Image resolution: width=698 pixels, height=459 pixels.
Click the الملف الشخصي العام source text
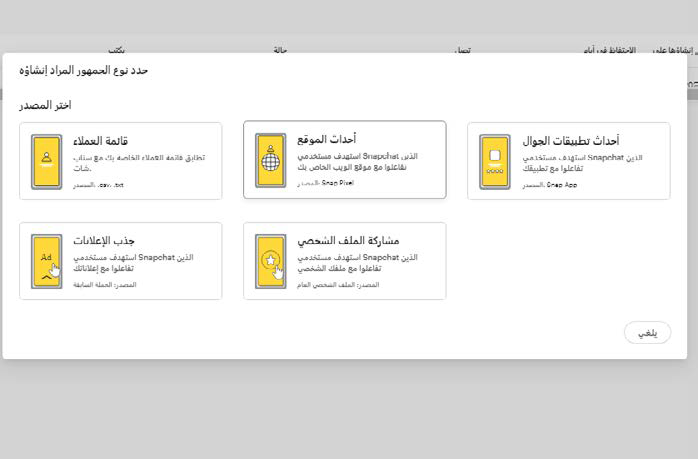pos(338,285)
